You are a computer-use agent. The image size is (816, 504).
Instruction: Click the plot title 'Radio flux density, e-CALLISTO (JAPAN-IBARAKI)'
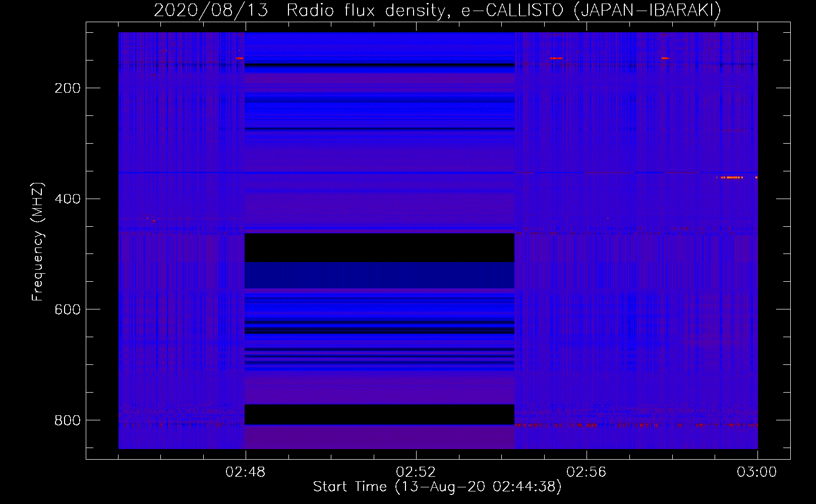click(504, 11)
